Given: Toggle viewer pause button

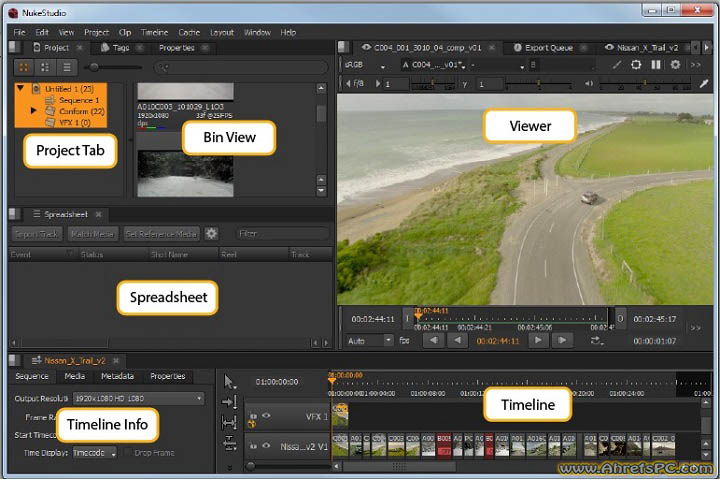Looking at the screenshot, I should [x=656, y=65].
